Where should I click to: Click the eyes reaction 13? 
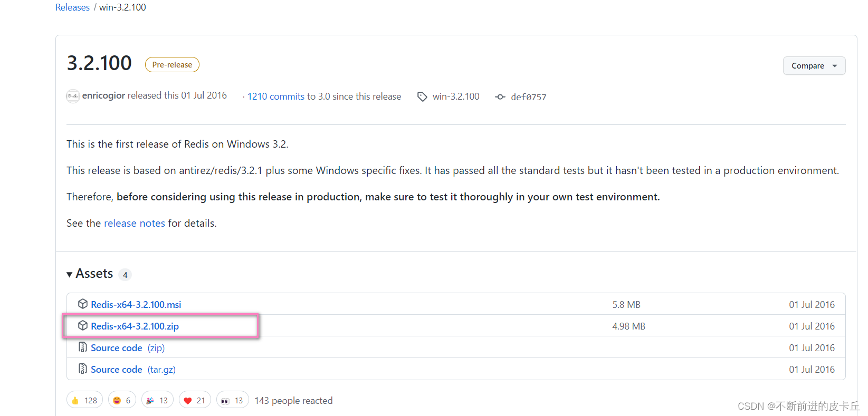tap(232, 400)
